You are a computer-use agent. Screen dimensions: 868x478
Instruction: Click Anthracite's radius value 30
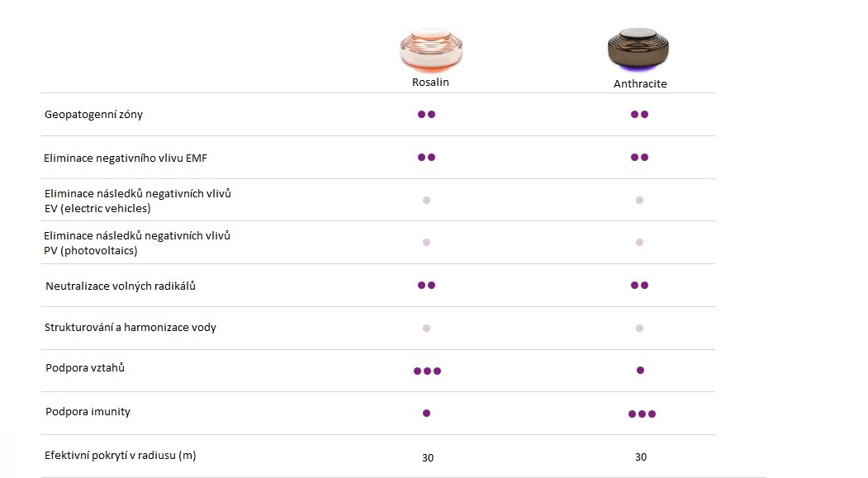coord(641,457)
